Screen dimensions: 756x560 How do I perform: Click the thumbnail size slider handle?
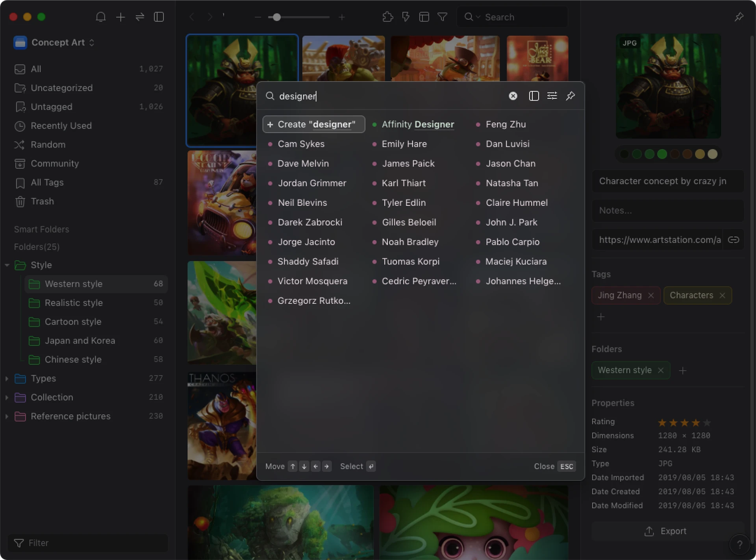[x=277, y=17]
